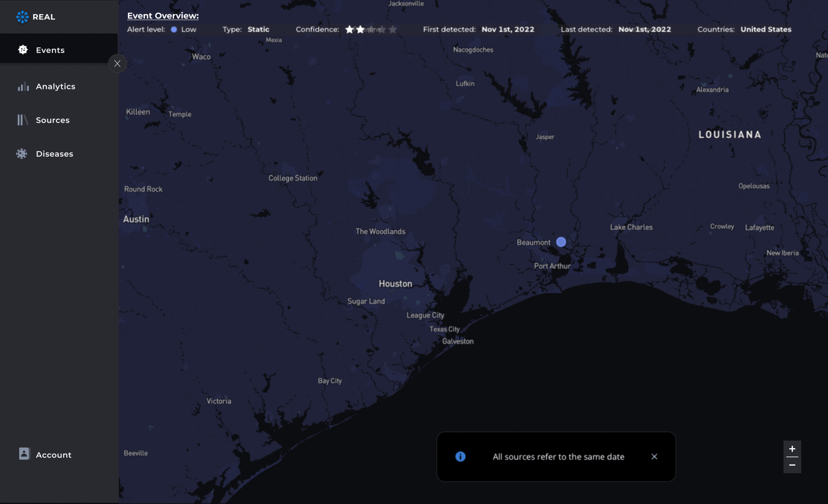828x504 pixels.
Task: Click the 'College Station' map label
Action: pyautogui.click(x=293, y=178)
